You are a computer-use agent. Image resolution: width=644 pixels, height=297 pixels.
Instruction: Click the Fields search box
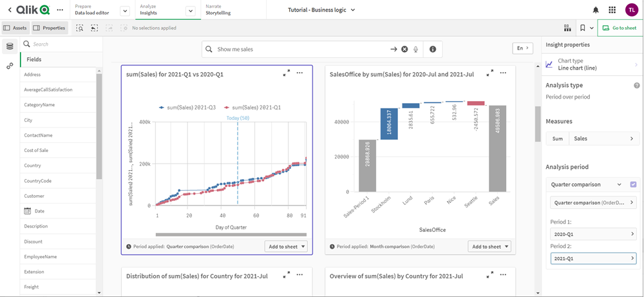(x=61, y=44)
